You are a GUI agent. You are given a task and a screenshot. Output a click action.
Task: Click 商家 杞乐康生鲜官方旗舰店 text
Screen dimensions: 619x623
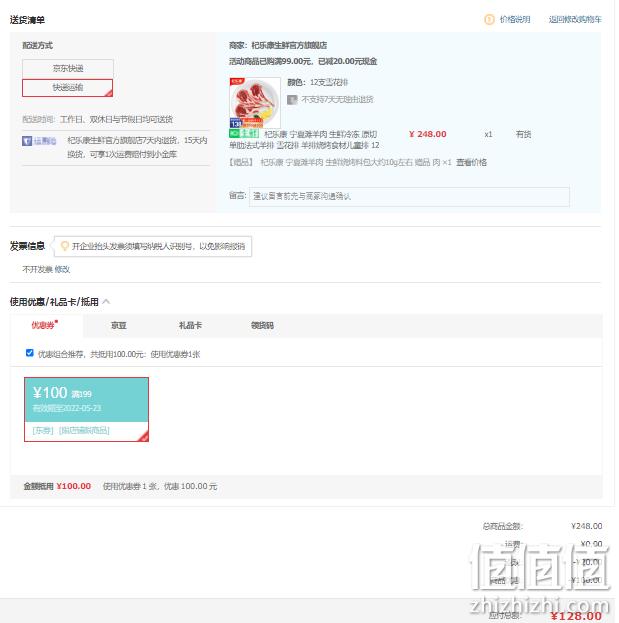pos(278,45)
